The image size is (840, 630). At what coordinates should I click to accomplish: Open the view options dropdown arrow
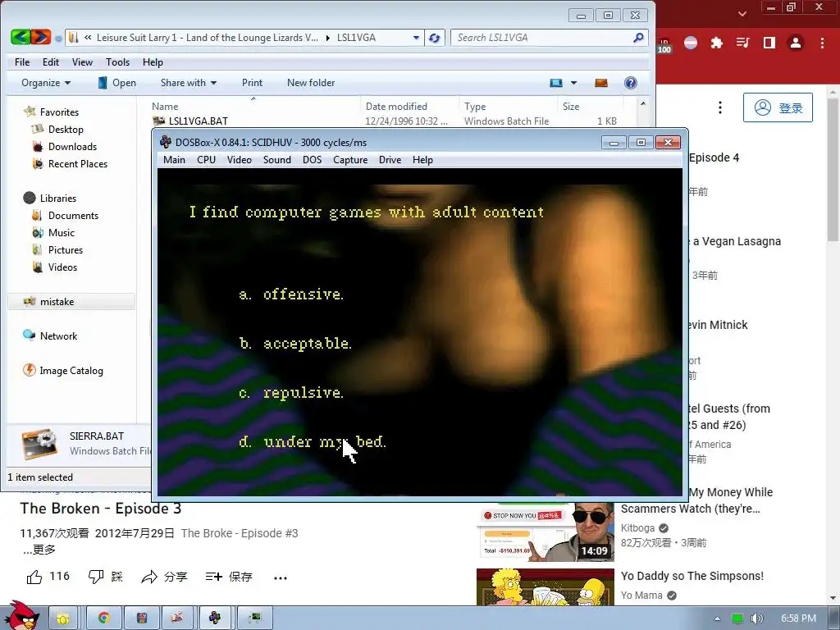click(x=573, y=83)
